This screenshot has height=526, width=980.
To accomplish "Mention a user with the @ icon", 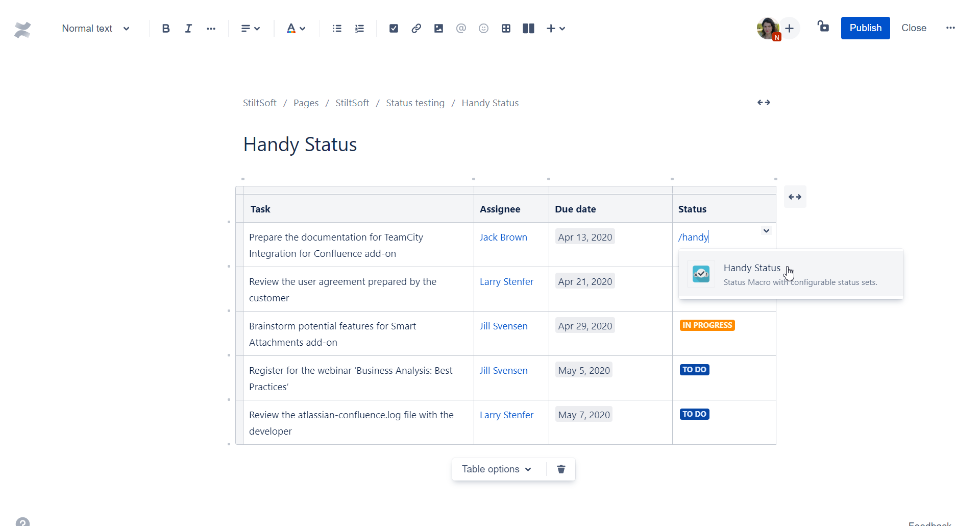I will click(461, 28).
